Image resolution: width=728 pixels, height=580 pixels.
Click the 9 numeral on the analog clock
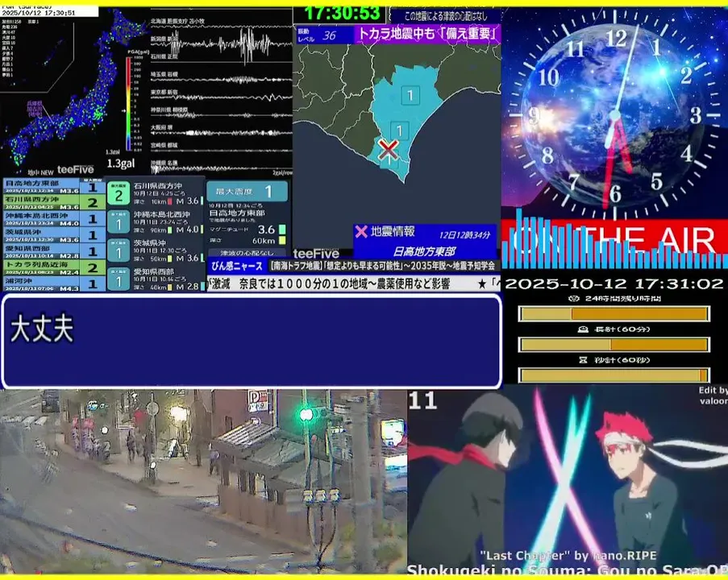pos(534,115)
